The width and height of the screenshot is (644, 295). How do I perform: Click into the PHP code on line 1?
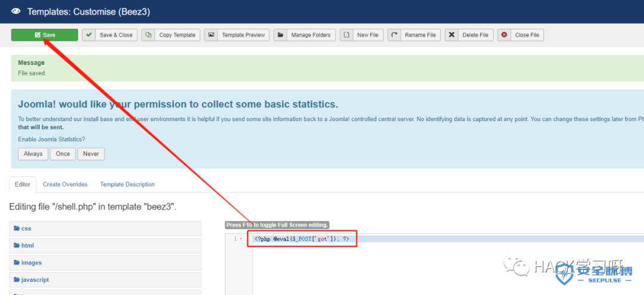(302, 239)
